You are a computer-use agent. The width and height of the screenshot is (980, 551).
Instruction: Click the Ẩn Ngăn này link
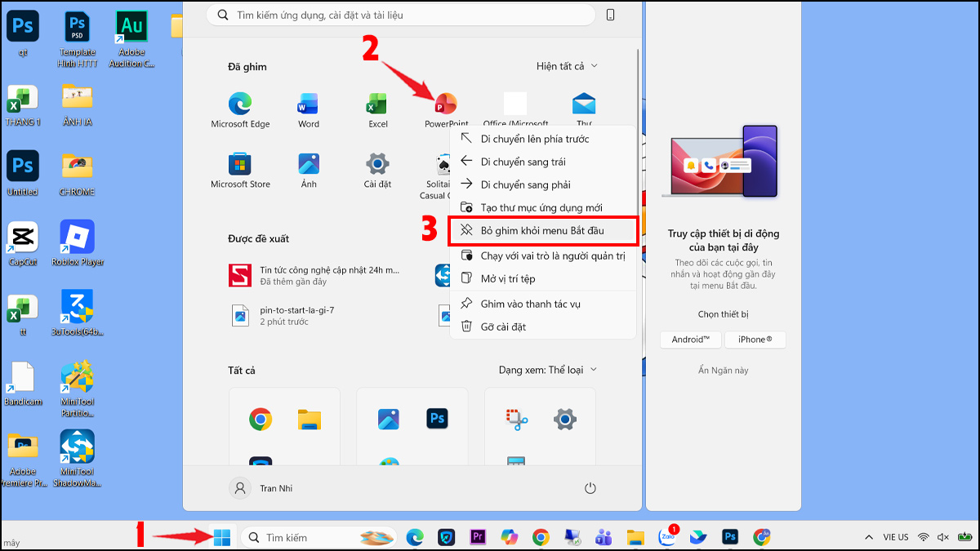pyautogui.click(x=723, y=370)
